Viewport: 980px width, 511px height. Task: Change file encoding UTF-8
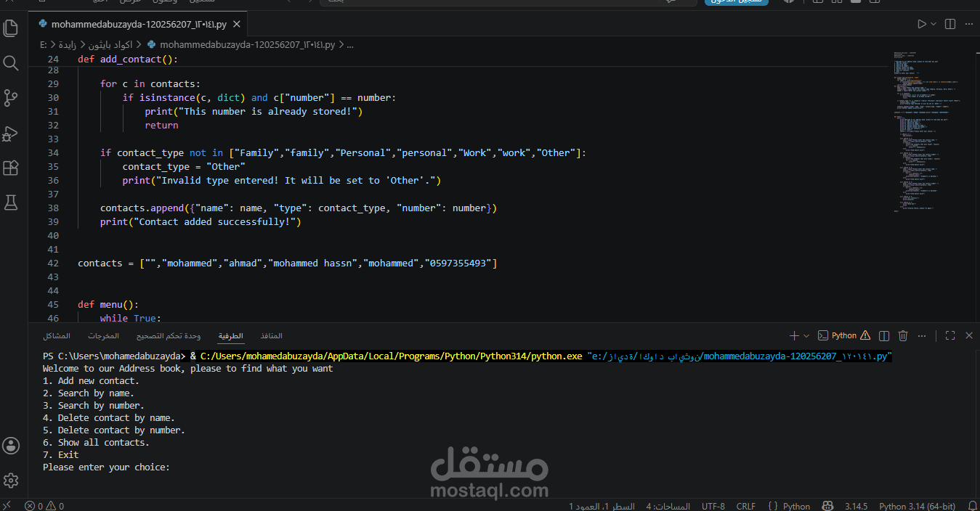pos(713,506)
